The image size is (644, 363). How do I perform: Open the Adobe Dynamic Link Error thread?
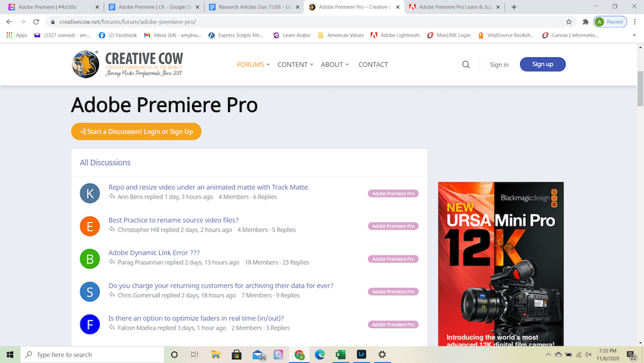(x=154, y=253)
